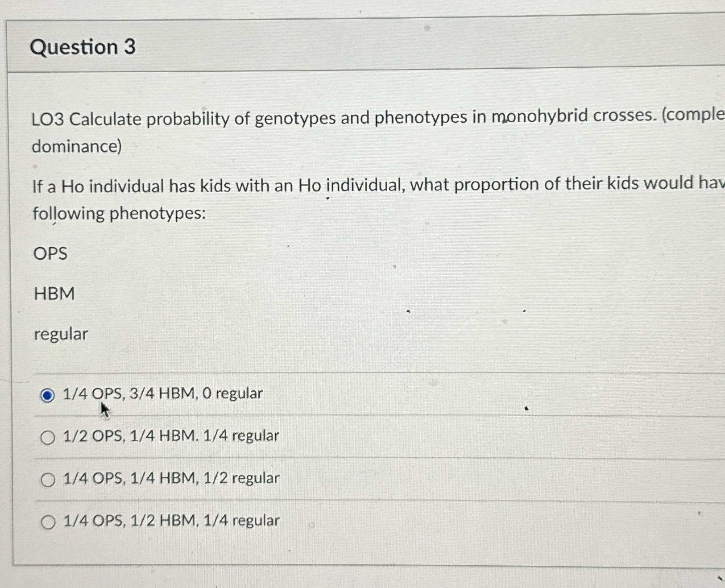Click the empty circle of the last answer option
Image resolution: width=725 pixels, height=588 pixels.
(48, 522)
